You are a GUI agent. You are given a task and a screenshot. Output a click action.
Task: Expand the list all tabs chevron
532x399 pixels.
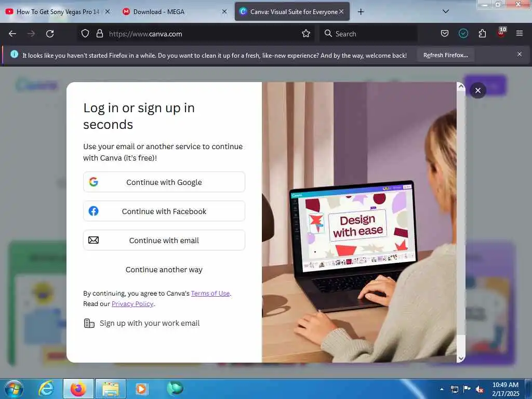(446, 11)
